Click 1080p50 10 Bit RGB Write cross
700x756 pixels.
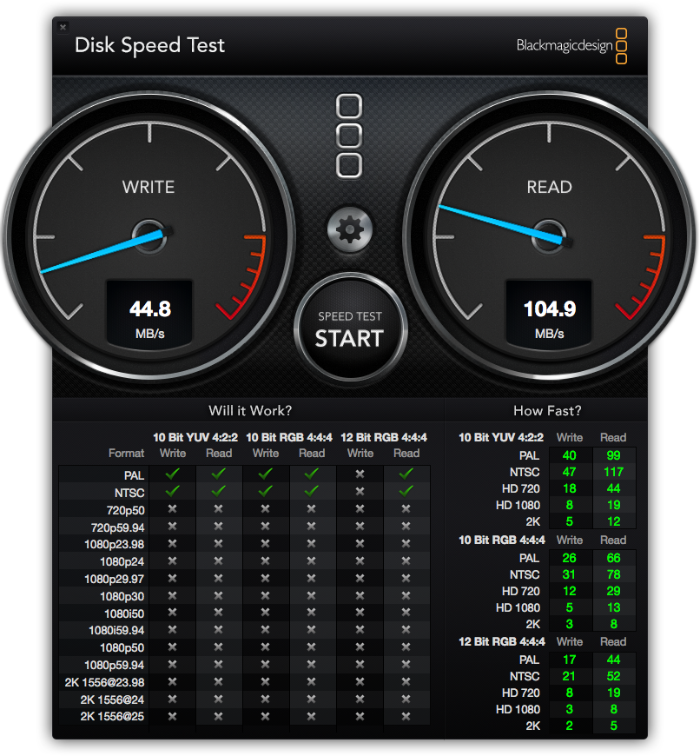click(x=266, y=647)
